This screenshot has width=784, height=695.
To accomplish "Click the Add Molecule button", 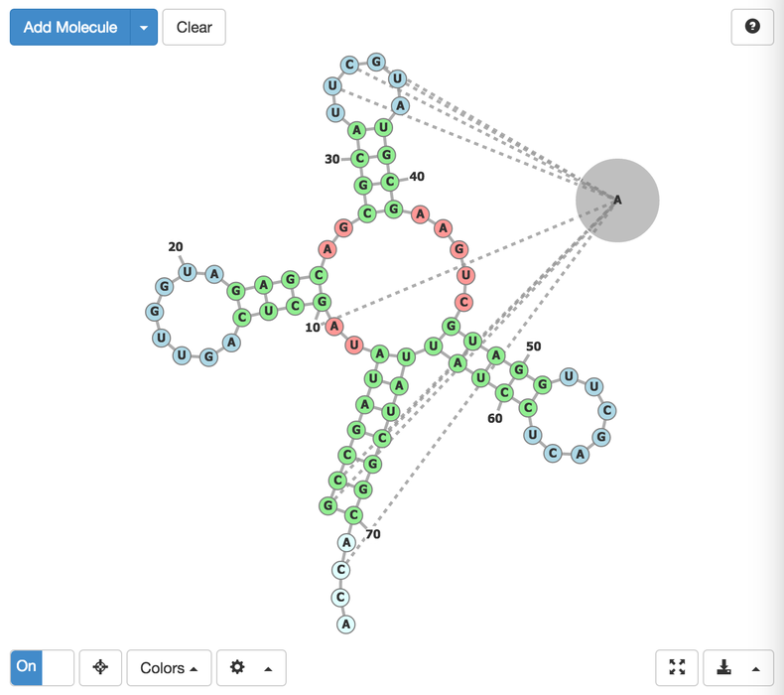I will 70,28.
